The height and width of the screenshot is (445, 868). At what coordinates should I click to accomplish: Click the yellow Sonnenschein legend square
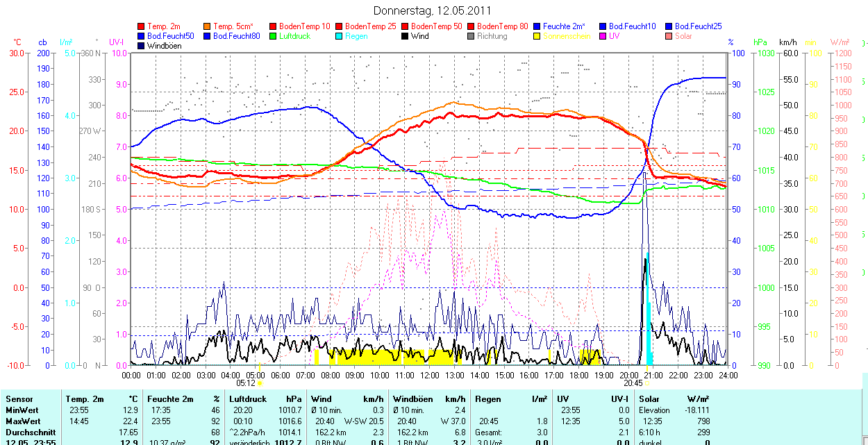[537, 36]
